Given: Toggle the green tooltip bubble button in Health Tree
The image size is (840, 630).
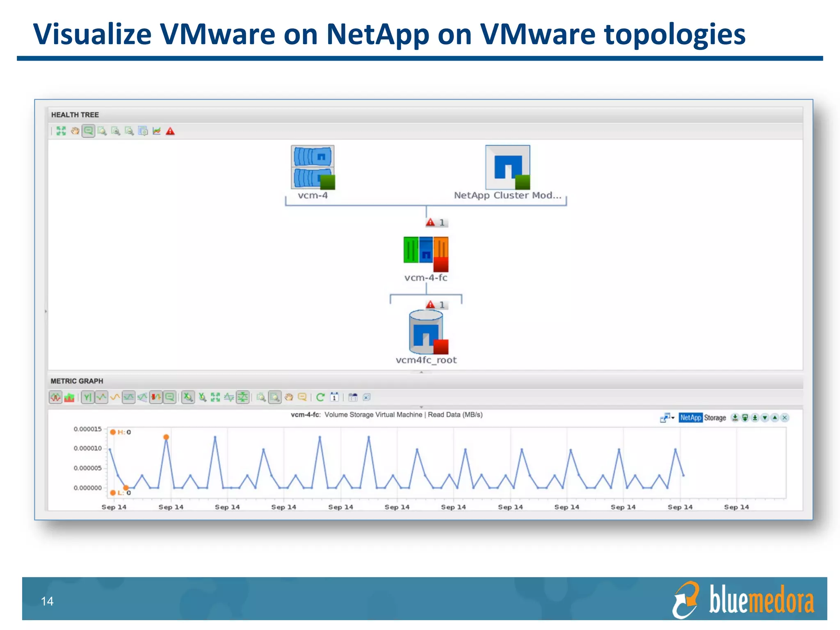Looking at the screenshot, I should point(89,131).
